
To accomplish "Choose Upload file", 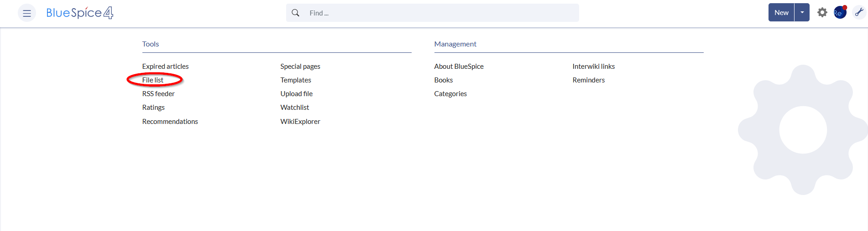I will coord(297,94).
